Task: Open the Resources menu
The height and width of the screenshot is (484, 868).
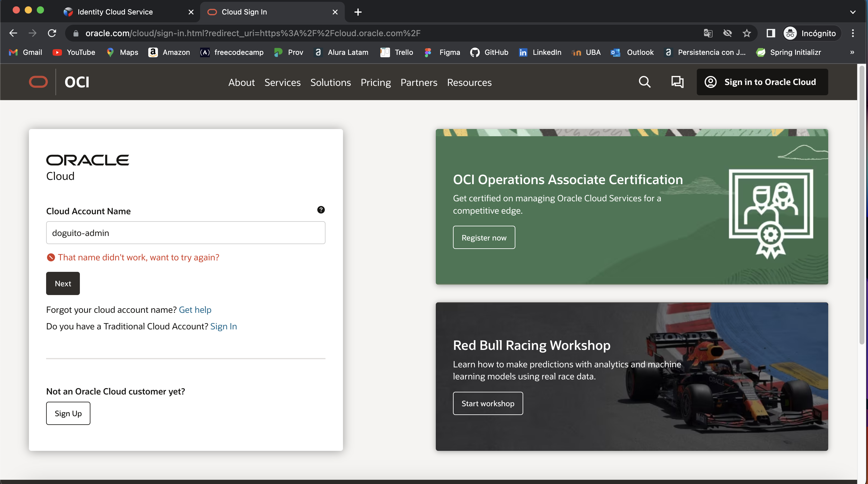Action: click(469, 82)
